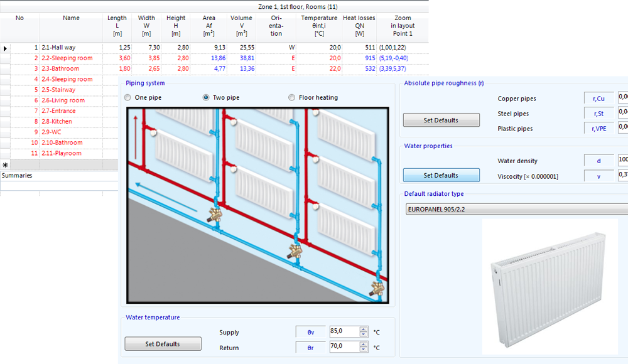
Task: Enable the Floor heating piping option
Action: pyautogui.click(x=292, y=97)
